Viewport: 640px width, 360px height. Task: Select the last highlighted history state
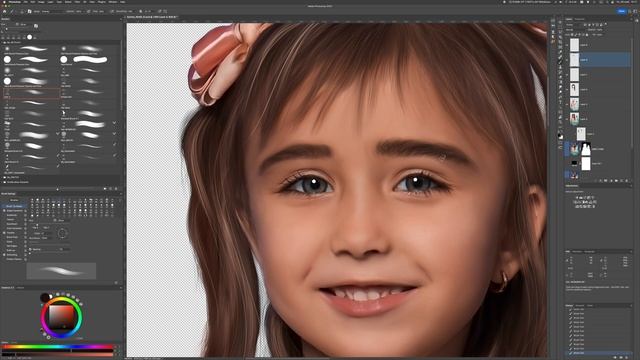(x=598, y=353)
